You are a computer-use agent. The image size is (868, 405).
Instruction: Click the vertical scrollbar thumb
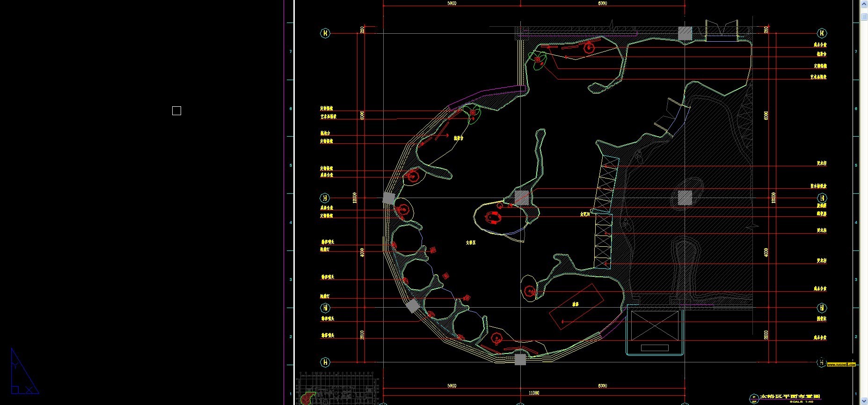click(x=864, y=17)
